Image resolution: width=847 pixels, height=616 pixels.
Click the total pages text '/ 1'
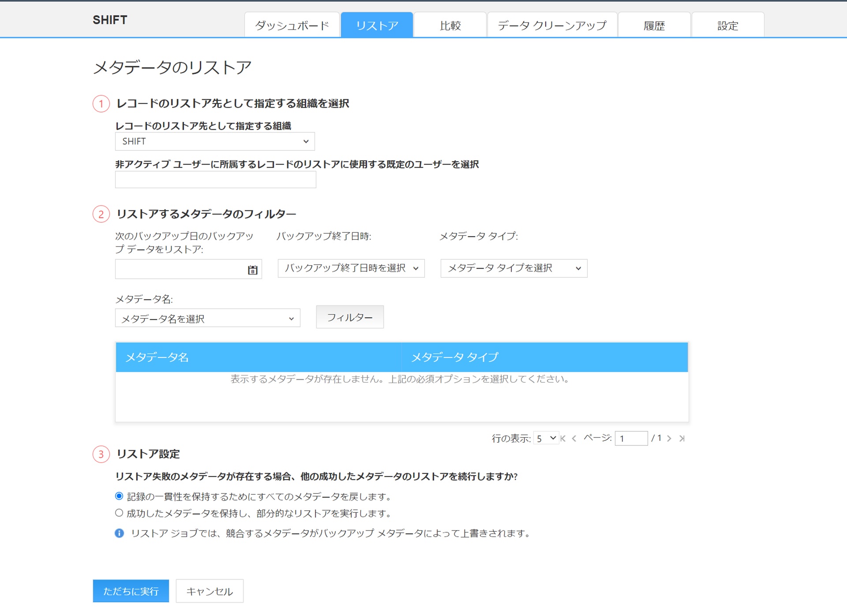pos(656,438)
